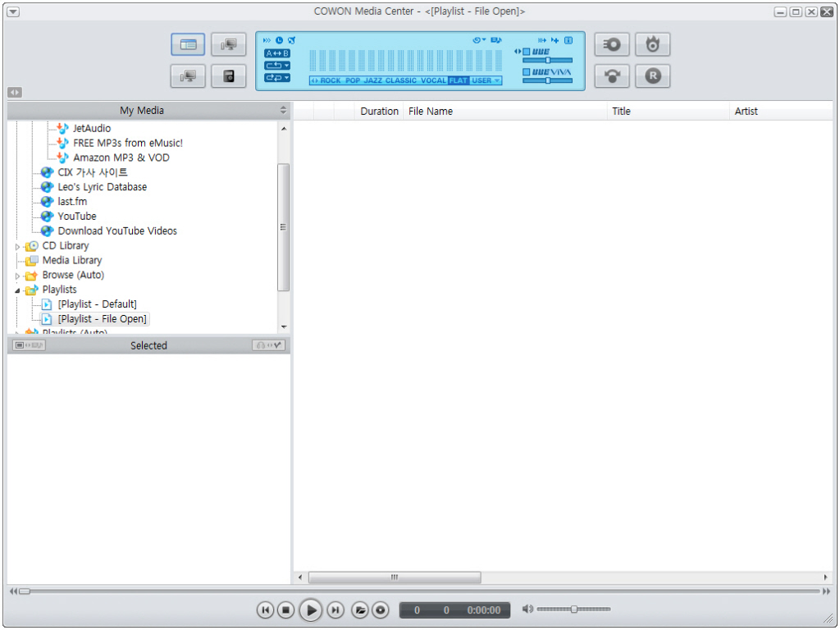Expand the CD Library tree node

(x=17, y=246)
